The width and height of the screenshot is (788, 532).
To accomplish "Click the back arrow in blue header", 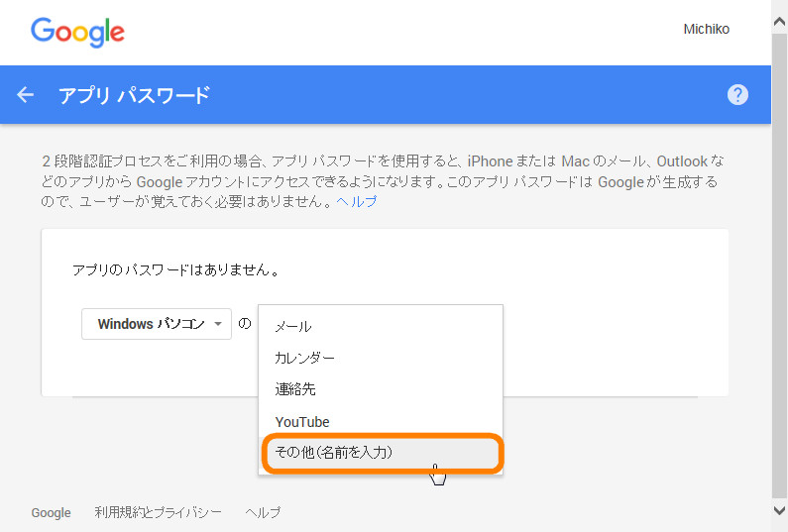I will [x=25, y=94].
